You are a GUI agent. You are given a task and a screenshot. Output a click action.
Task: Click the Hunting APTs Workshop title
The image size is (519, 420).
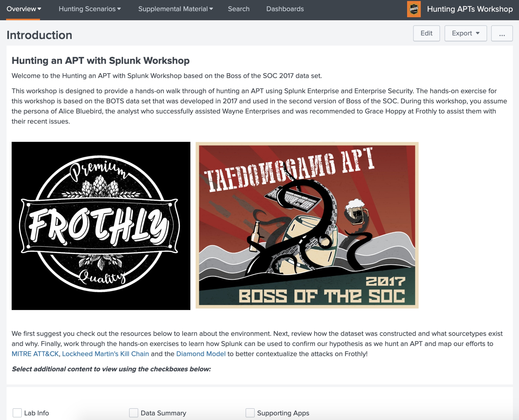pos(470,9)
